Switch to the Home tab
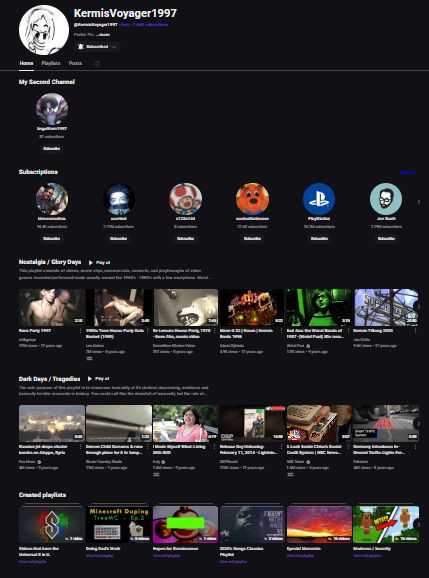This screenshot has width=429, height=578. (26, 63)
